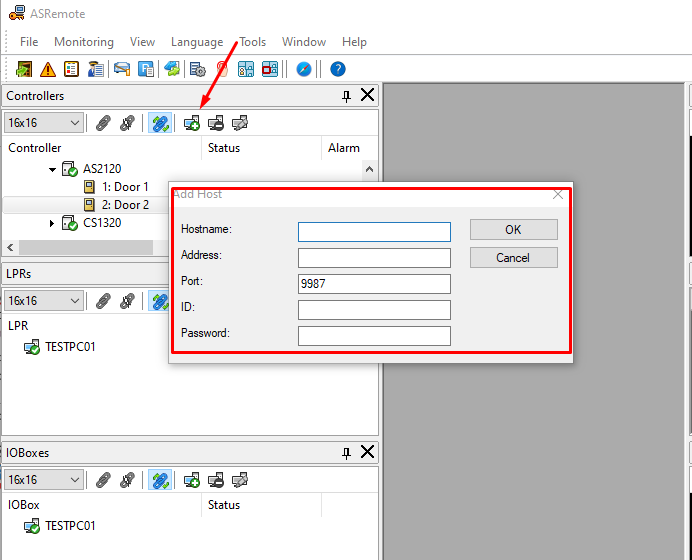This screenshot has height=560, width=692.
Task: Open the blue people layout map icon
Action: 246,69
